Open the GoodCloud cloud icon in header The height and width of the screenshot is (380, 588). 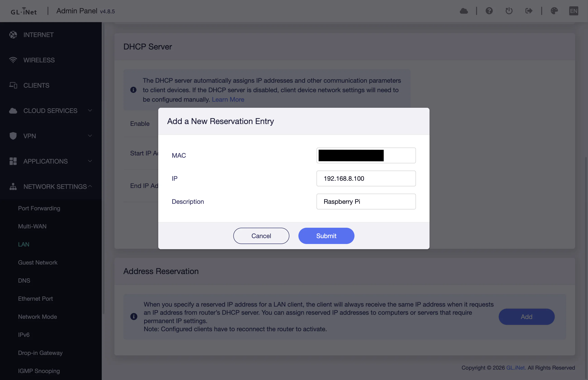pyautogui.click(x=464, y=11)
